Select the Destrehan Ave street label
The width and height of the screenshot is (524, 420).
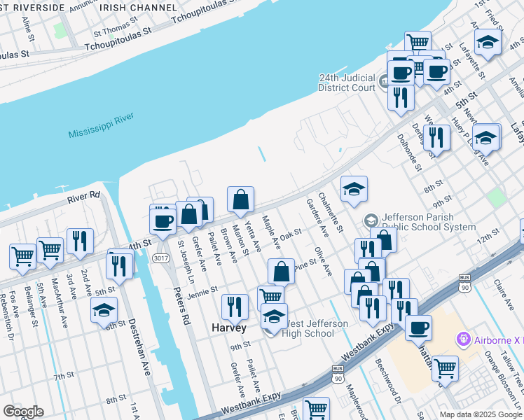(140, 347)
